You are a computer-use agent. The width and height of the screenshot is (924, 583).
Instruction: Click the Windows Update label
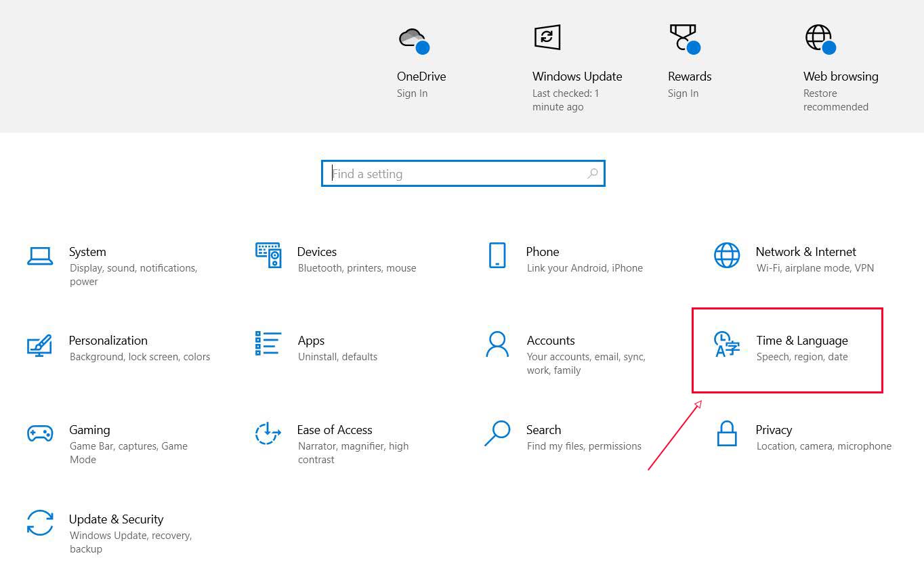point(577,77)
